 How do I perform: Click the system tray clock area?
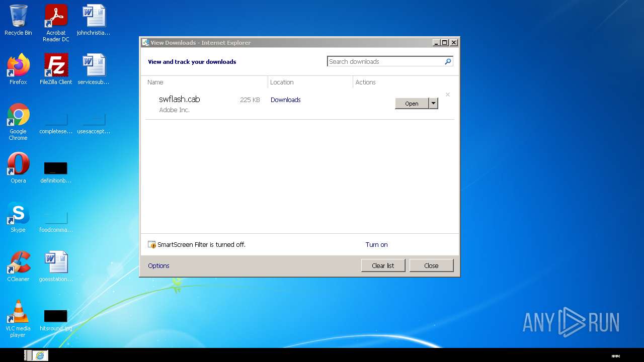click(x=615, y=356)
